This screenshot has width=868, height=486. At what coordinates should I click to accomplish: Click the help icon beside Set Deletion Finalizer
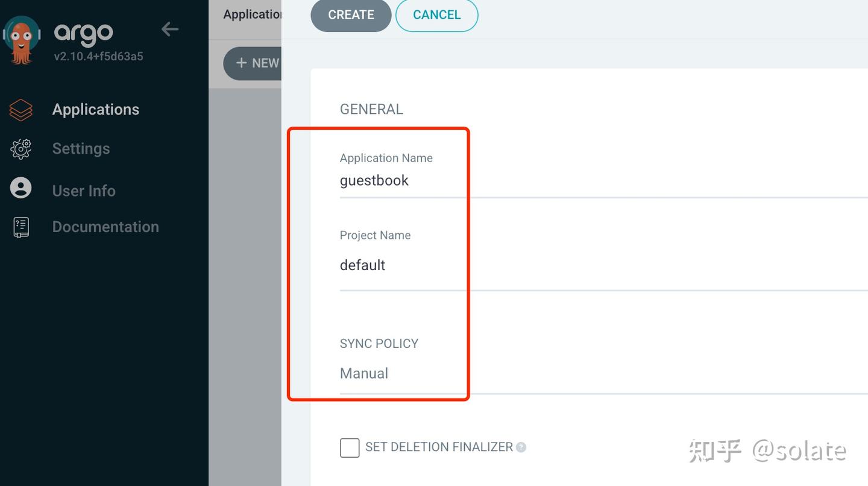tap(521, 447)
